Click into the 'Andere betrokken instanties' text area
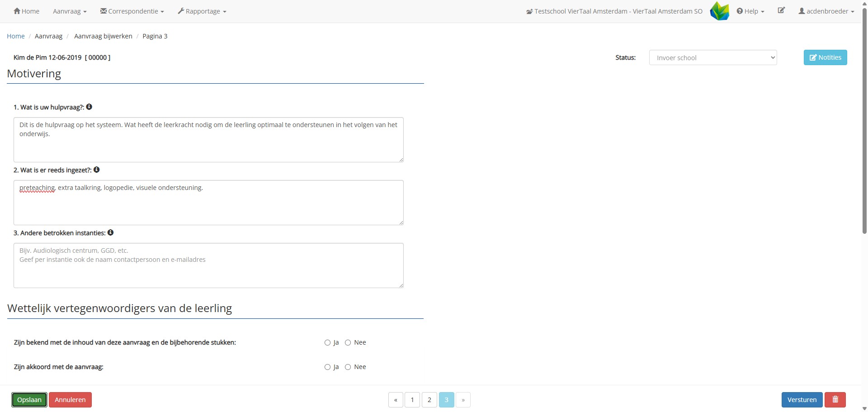 point(208,265)
